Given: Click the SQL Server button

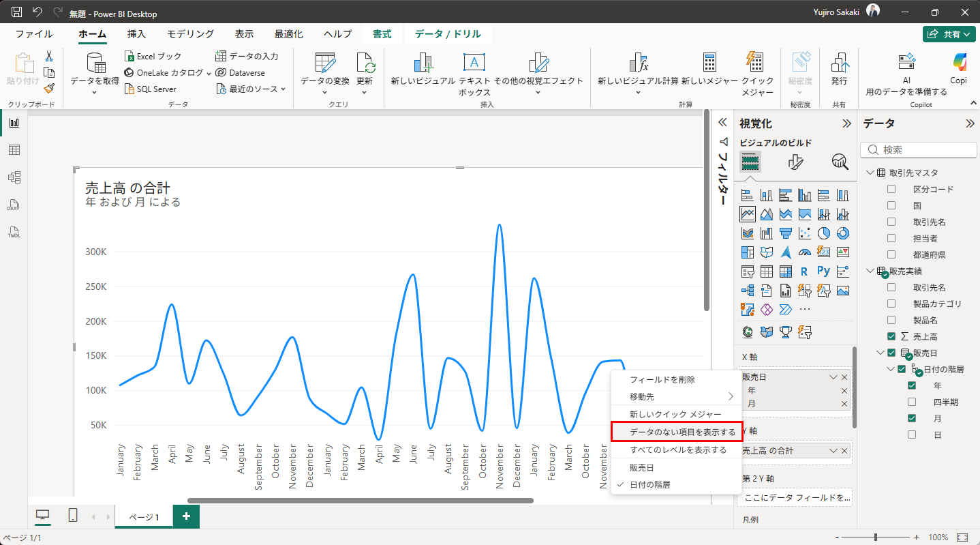Looking at the screenshot, I should coord(151,89).
